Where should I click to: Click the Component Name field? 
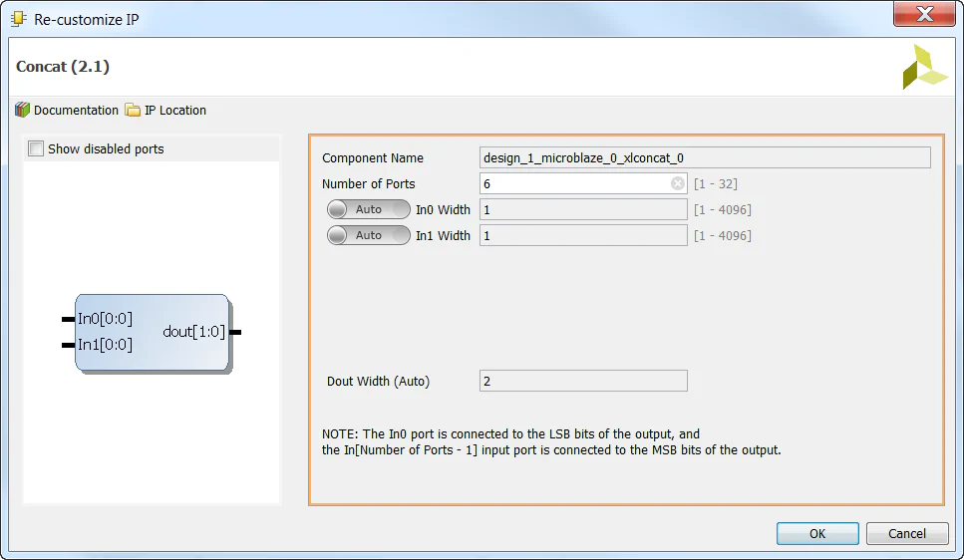705,158
